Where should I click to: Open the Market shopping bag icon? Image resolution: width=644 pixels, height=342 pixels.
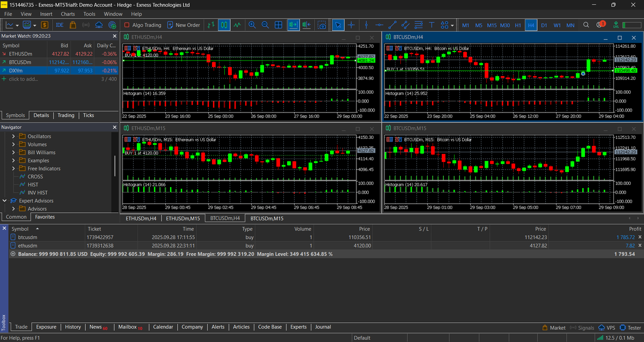(72, 25)
